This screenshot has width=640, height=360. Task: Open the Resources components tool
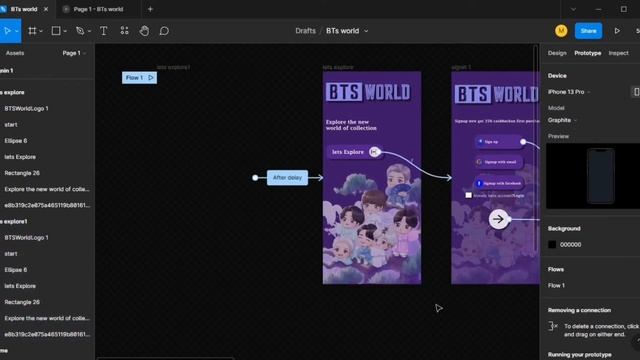pos(124,31)
